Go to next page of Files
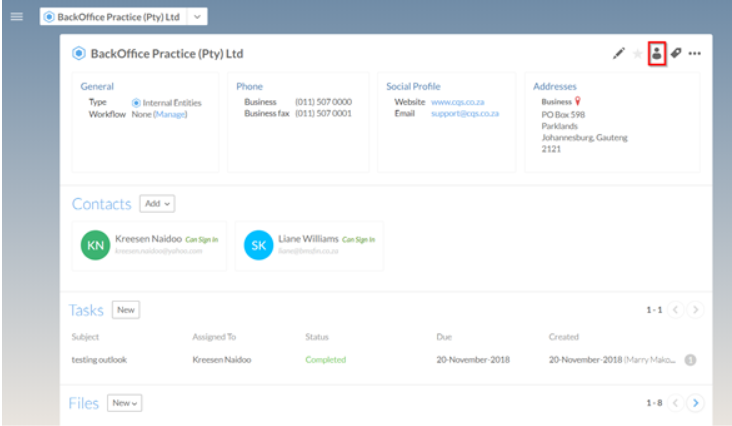 pyautogui.click(x=696, y=403)
